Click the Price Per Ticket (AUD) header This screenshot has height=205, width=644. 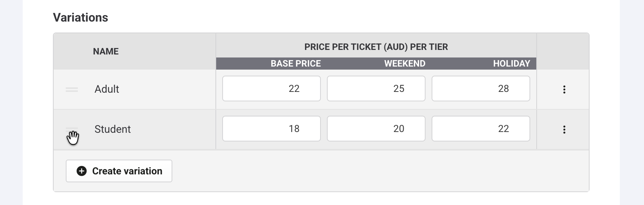[376, 47]
